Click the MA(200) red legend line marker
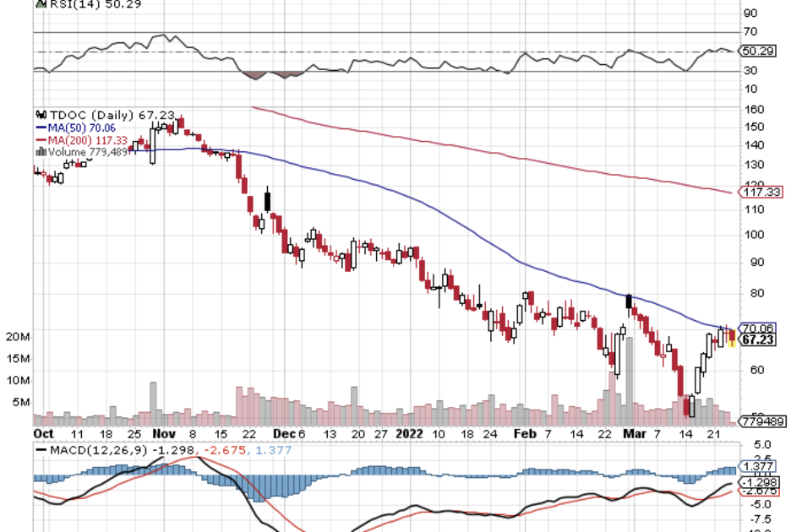Screen dimensions: 791x532 pyautogui.click(x=39, y=140)
